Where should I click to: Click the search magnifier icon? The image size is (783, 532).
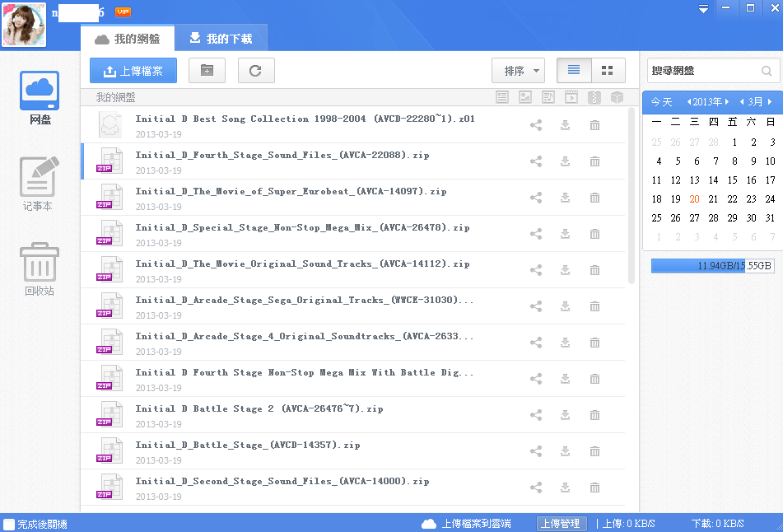[767, 71]
